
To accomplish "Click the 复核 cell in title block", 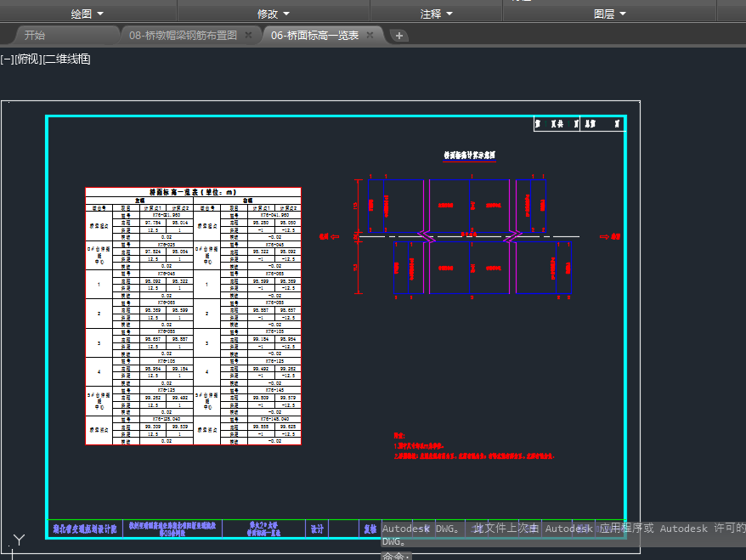I will 370,529.
